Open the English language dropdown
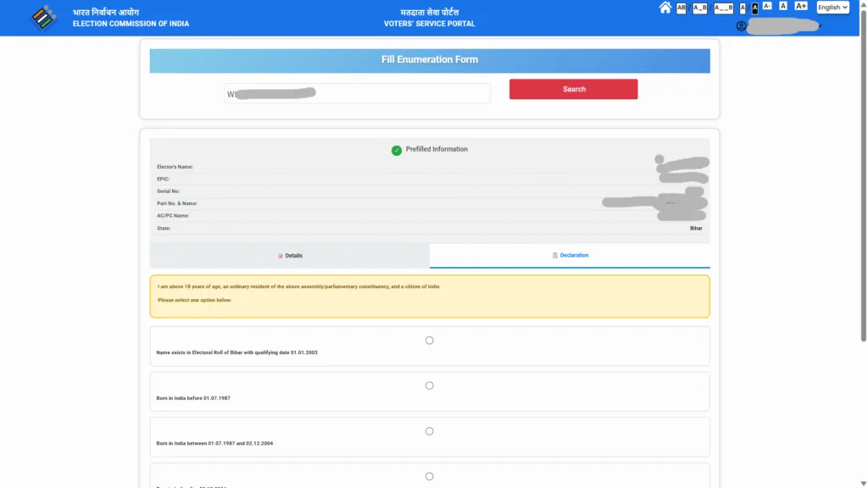Viewport: 868px width, 488px height. (832, 7)
